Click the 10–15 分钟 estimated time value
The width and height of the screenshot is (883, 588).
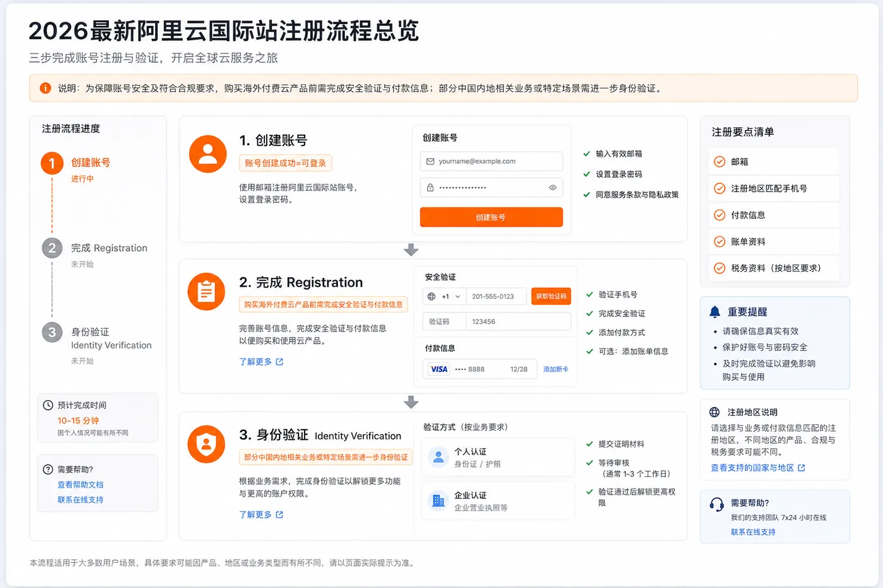(78, 420)
